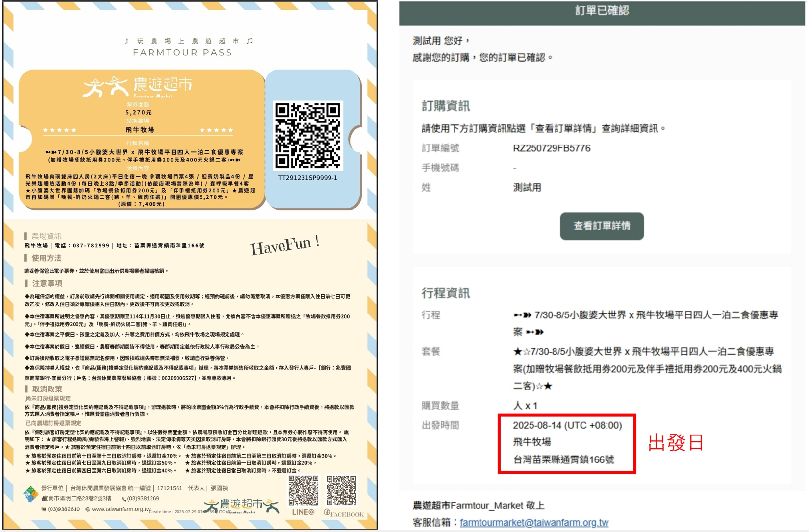Click the phone icon beside (03)9381269
The height and width of the screenshot is (532, 809).
124,499
